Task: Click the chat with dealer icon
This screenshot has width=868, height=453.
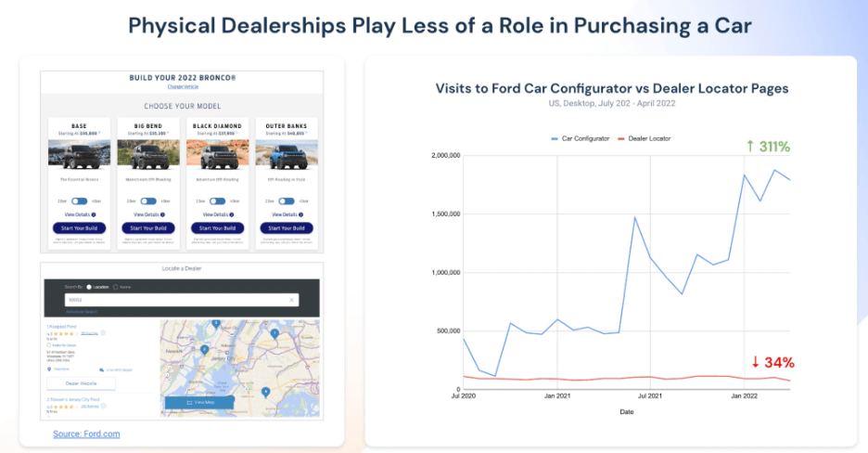Action: click(x=102, y=369)
